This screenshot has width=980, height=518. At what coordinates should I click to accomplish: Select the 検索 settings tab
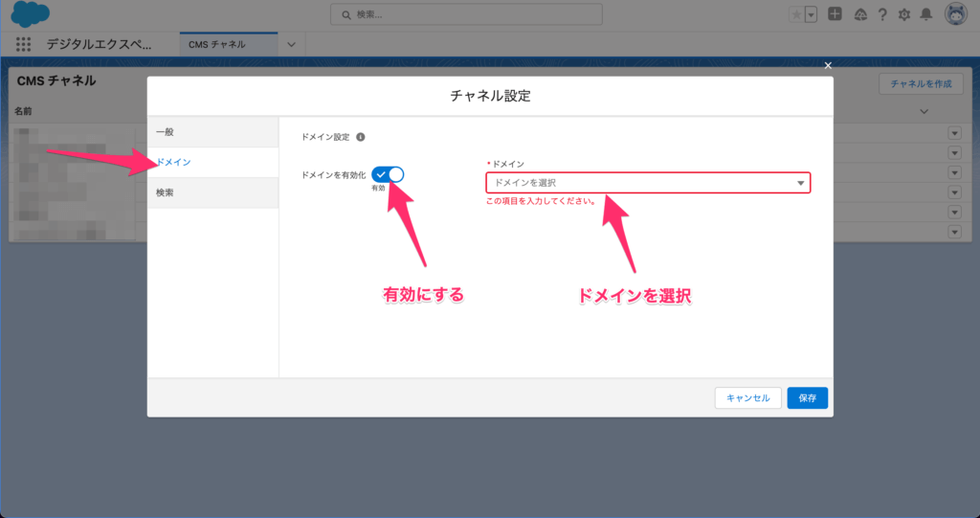(x=212, y=192)
